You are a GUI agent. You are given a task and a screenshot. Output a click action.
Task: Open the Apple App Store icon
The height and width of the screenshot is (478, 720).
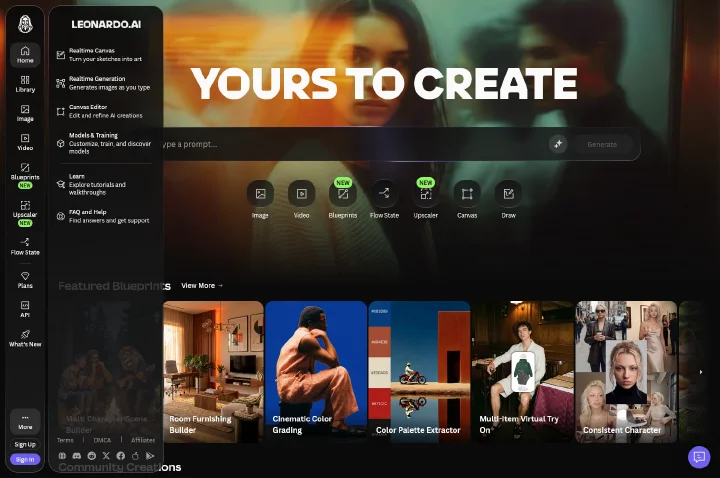click(x=135, y=456)
